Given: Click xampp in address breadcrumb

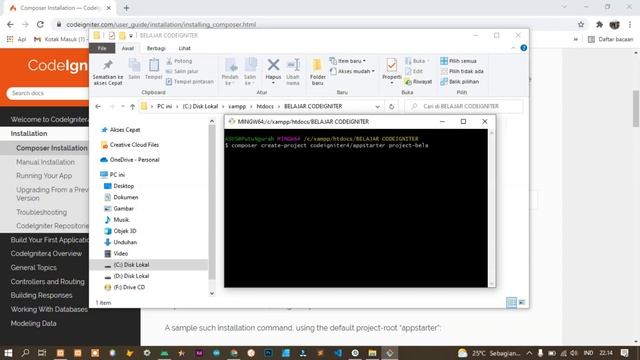Looking at the screenshot, I should [x=237, y=107].
